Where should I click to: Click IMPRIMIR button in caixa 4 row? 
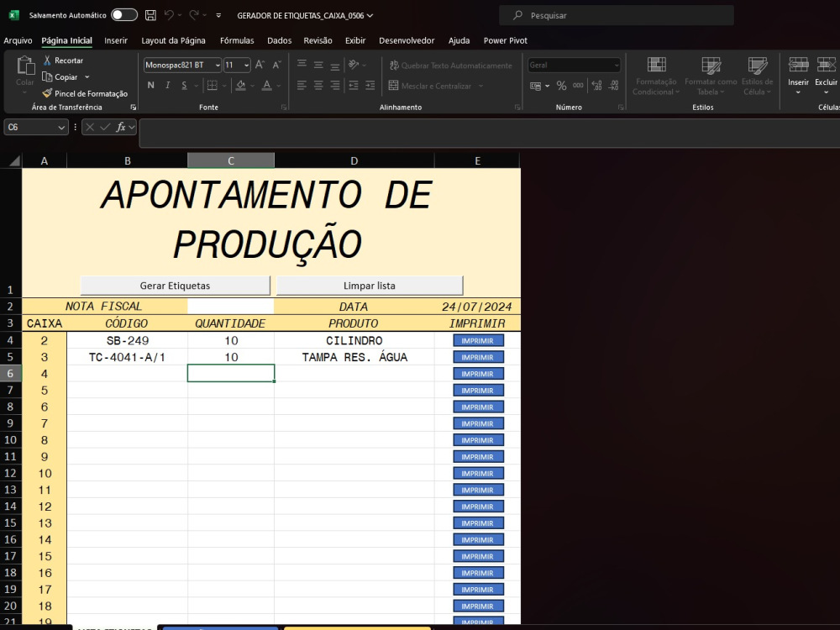[478, 374]
